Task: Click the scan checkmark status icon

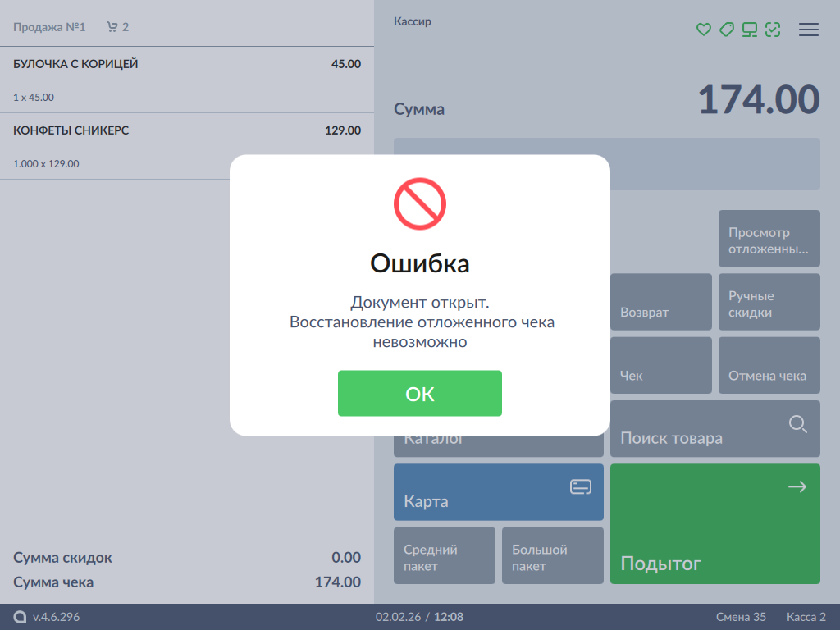Action: (x=772, y=30)
